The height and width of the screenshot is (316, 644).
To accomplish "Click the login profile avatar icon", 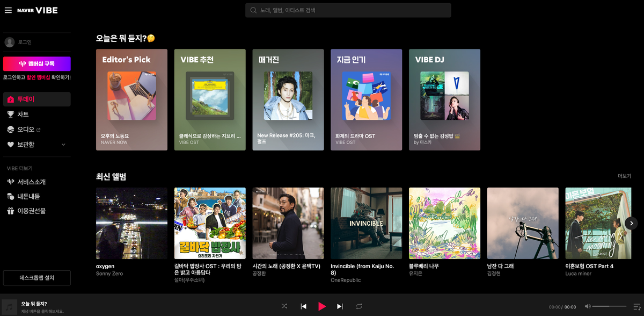I will (x=9, y=42).
